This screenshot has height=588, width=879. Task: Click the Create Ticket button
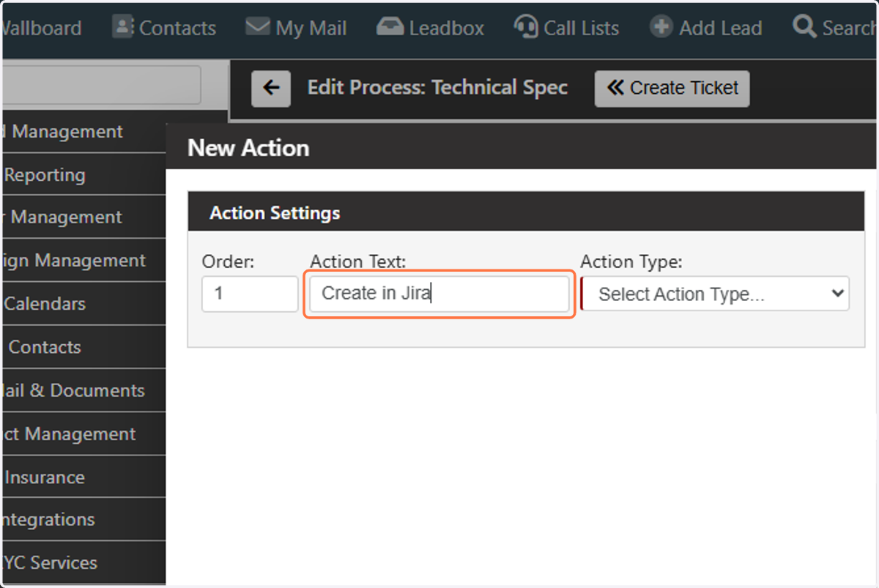pos(672,89)
